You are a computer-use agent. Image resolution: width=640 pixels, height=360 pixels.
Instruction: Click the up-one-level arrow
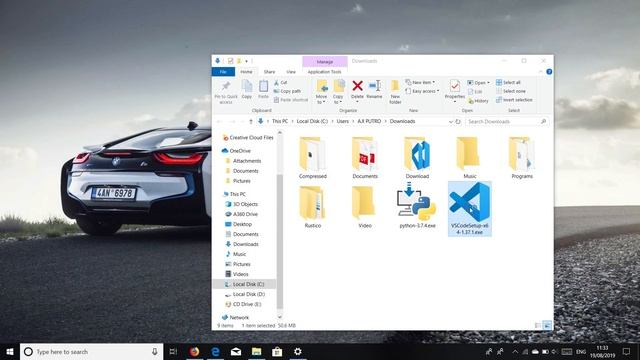[x=251, y=122]
